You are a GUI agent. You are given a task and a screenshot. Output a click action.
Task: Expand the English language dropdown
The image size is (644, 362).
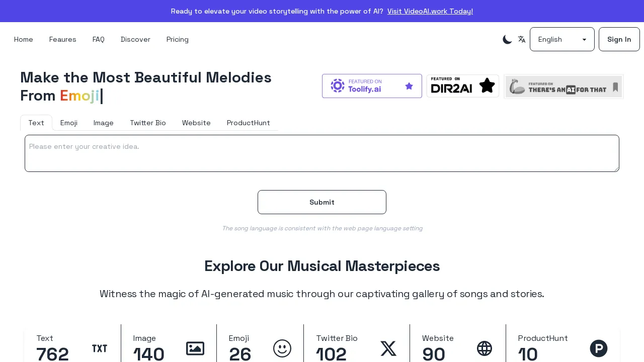(562, 39)
